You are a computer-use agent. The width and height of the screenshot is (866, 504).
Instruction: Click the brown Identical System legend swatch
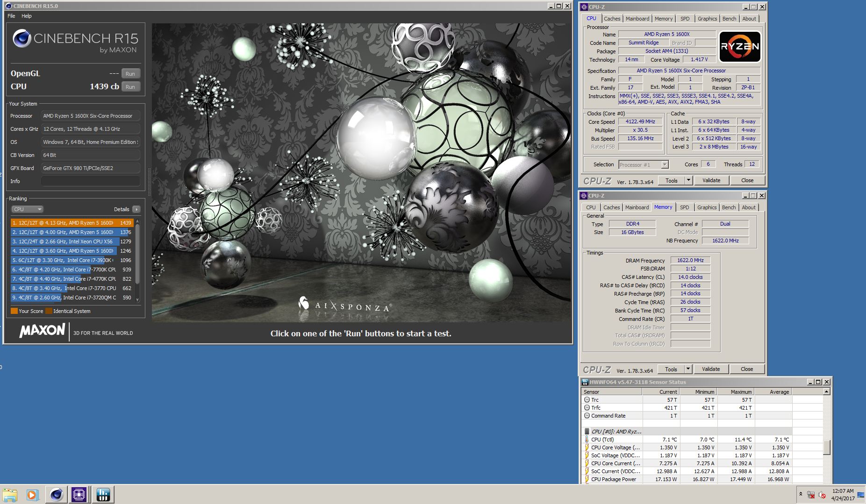pos(49,311)
